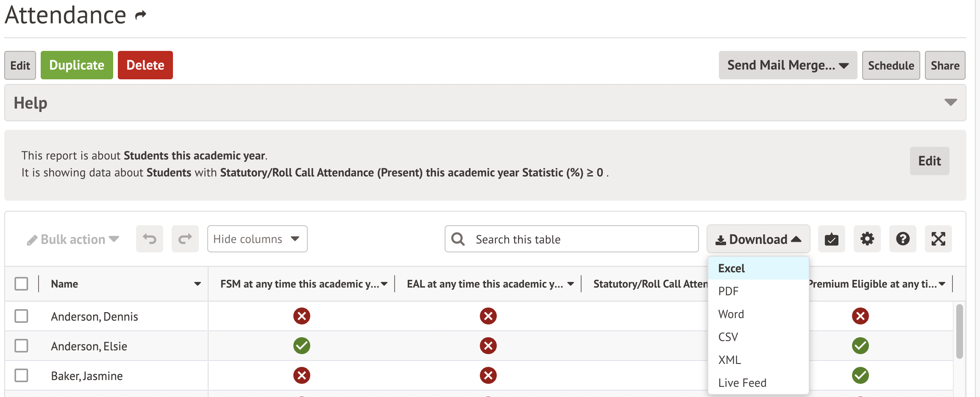The height and width of the screenshot is (397, 980).
Task: Open table settings gear icon
Action: click(867, 239)
